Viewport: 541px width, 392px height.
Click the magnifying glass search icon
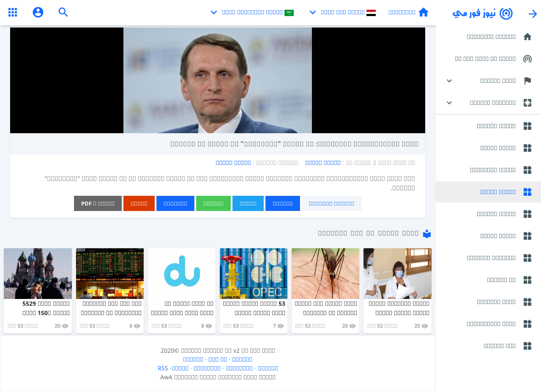click(63, 12)
